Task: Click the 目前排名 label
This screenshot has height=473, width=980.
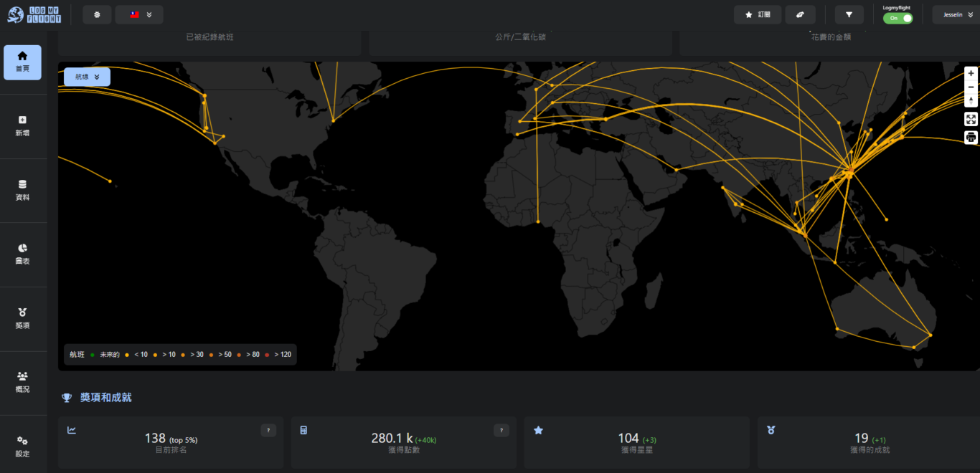Action: tap(171, 450)
